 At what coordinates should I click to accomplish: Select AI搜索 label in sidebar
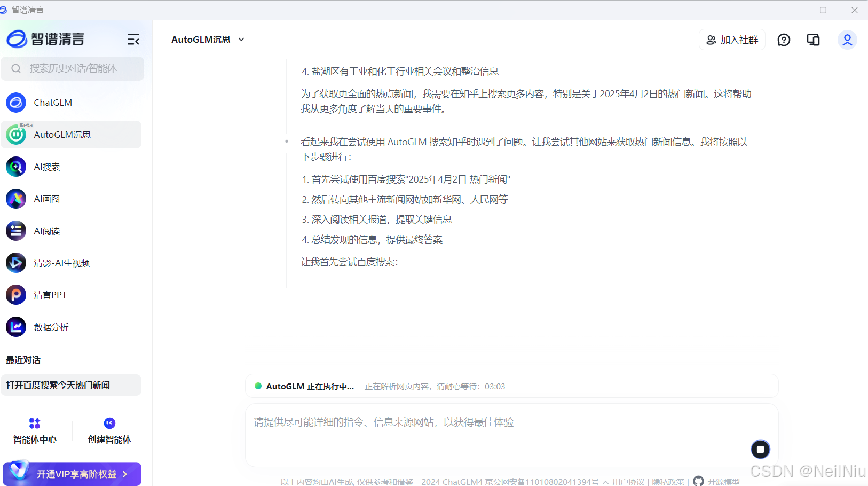47,167
